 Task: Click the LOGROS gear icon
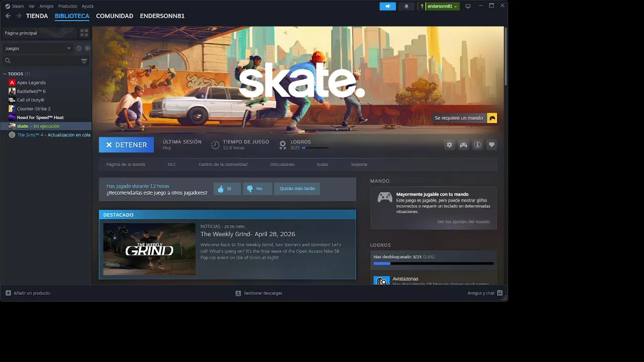[283, 145]
